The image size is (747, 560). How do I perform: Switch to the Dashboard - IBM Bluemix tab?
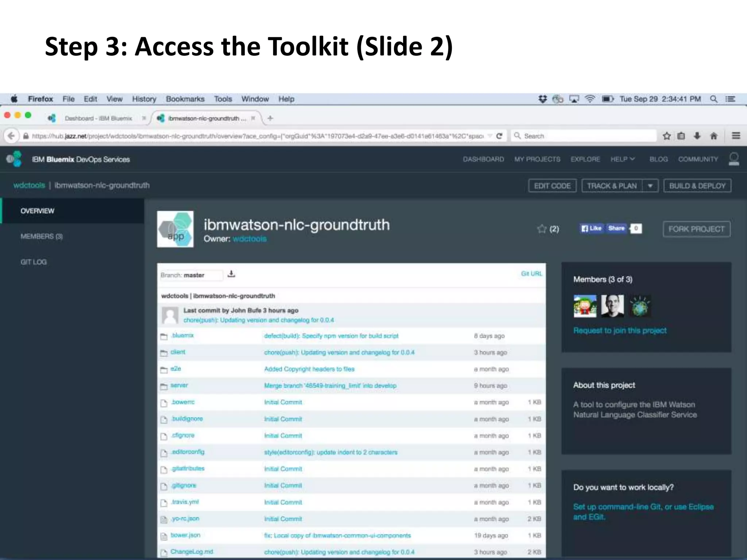tap(98, 118)
